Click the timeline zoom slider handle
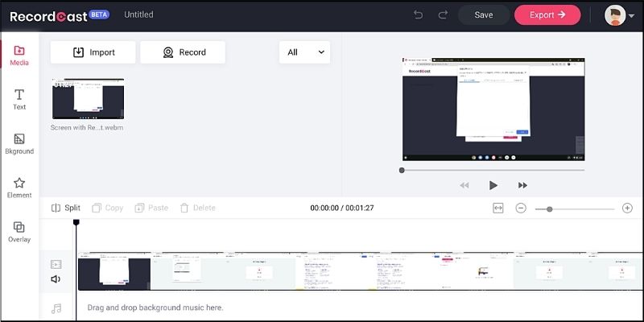This screenshot has height=322, width=644. tap(550, 209)
